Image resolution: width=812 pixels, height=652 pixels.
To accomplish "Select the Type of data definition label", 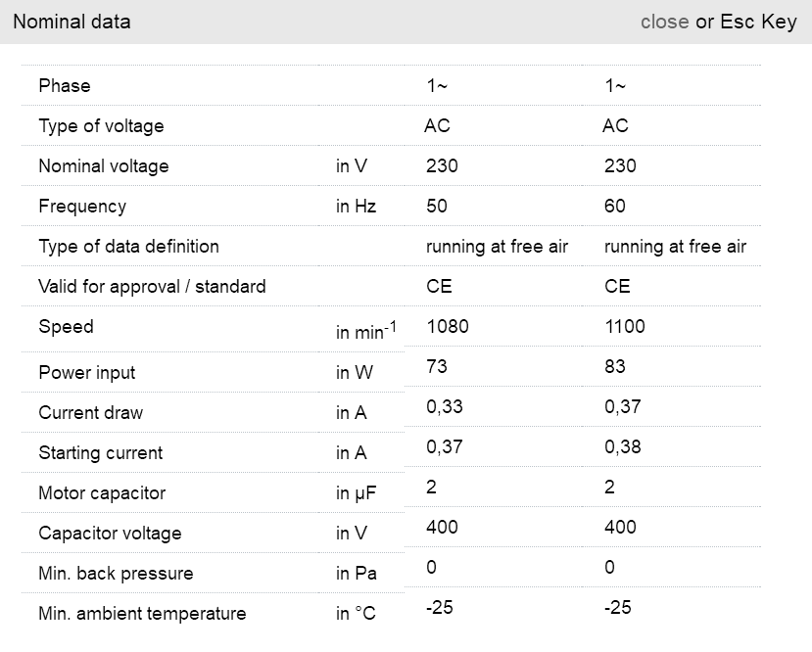I will 128,247.
